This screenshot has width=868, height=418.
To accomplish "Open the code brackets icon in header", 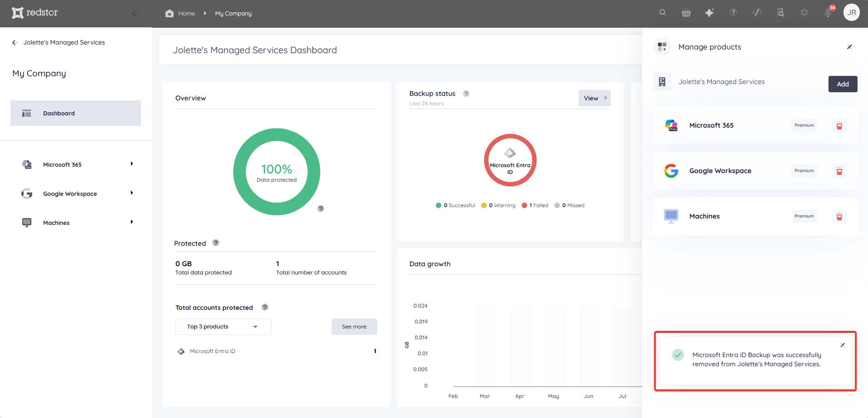I will pyautogui.click(x=757, y=13).
